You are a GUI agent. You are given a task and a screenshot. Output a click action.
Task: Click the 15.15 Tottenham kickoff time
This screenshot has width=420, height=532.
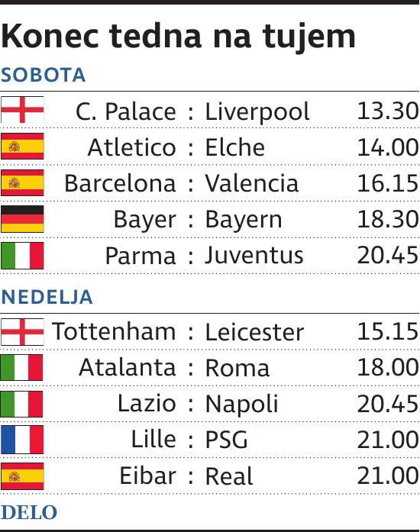point(388,331)
